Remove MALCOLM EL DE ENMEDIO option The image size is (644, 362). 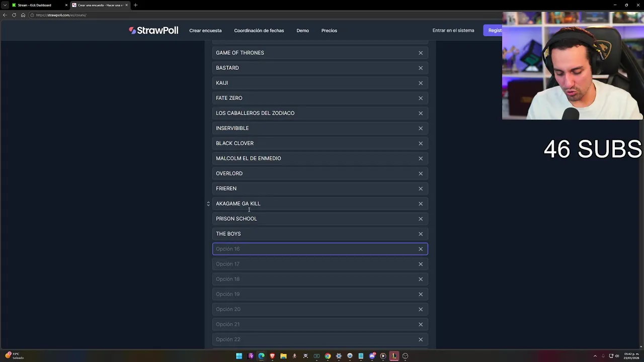point(421,158)
